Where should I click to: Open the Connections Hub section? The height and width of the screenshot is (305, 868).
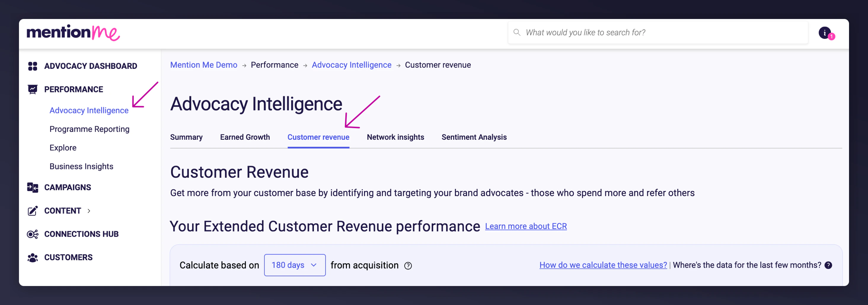(x=82, y=234)
